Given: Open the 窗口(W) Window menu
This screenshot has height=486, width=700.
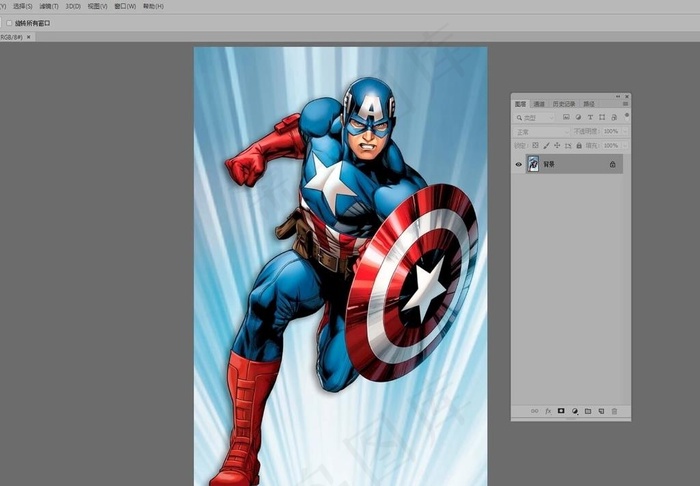Looking at the screenshot, I should point(125,6).
